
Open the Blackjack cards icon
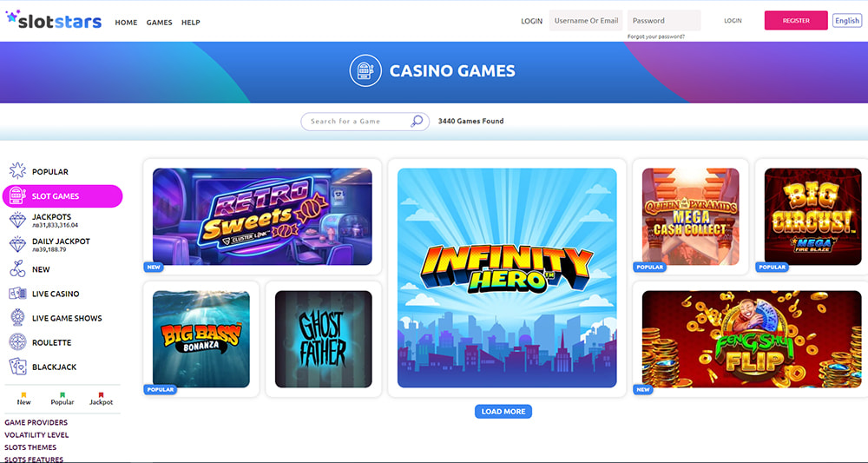[17, 367]
